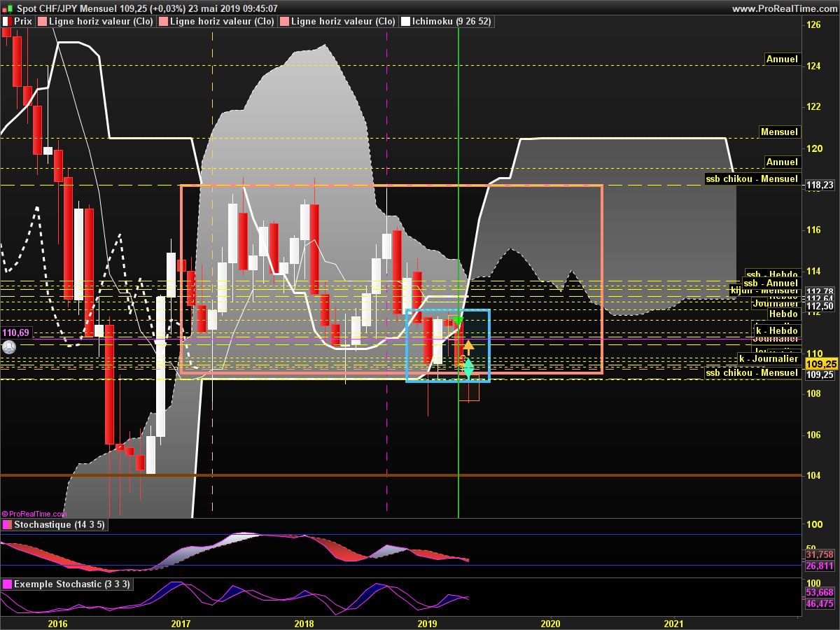The width and height of the screenshot is (840, 630).
Task: Click the pink/red swatch beside Stochastique
Action: coord(7,525)
